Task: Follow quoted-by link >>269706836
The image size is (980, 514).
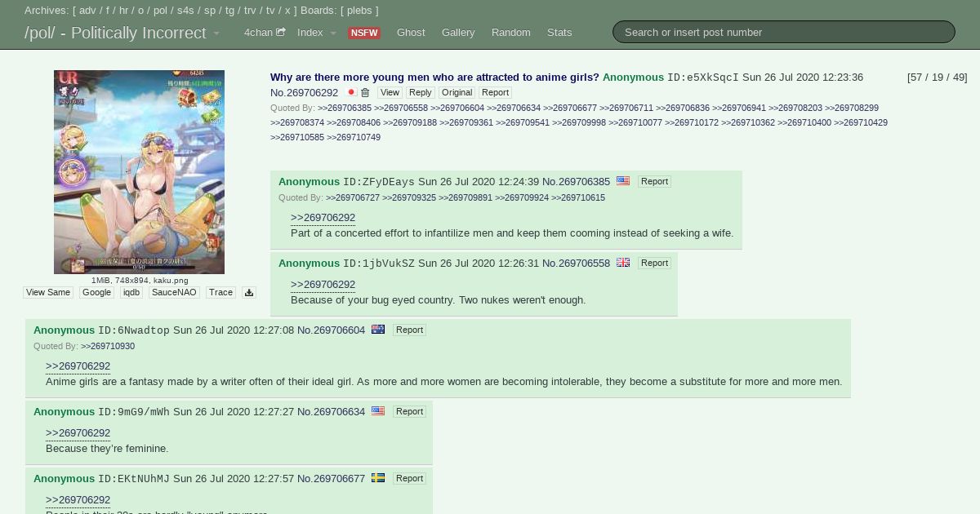Action: (683, 108)
